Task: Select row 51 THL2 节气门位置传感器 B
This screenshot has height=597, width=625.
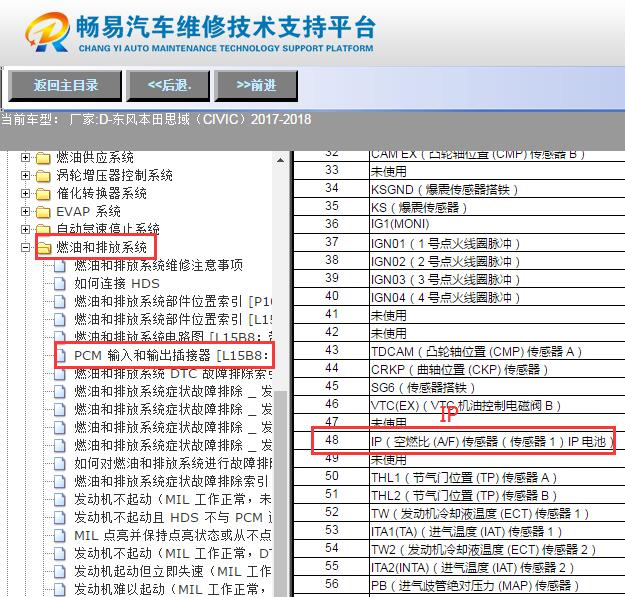Action: pos(459,495)
